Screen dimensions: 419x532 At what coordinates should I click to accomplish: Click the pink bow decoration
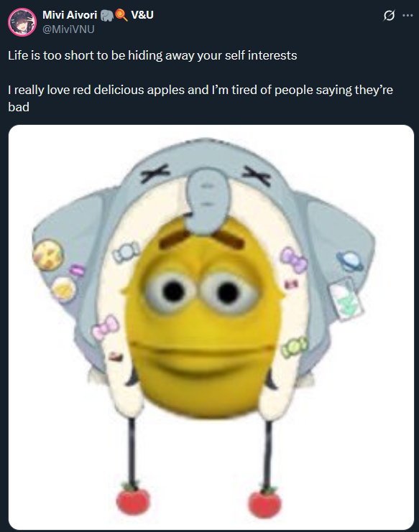click(106, 327)
